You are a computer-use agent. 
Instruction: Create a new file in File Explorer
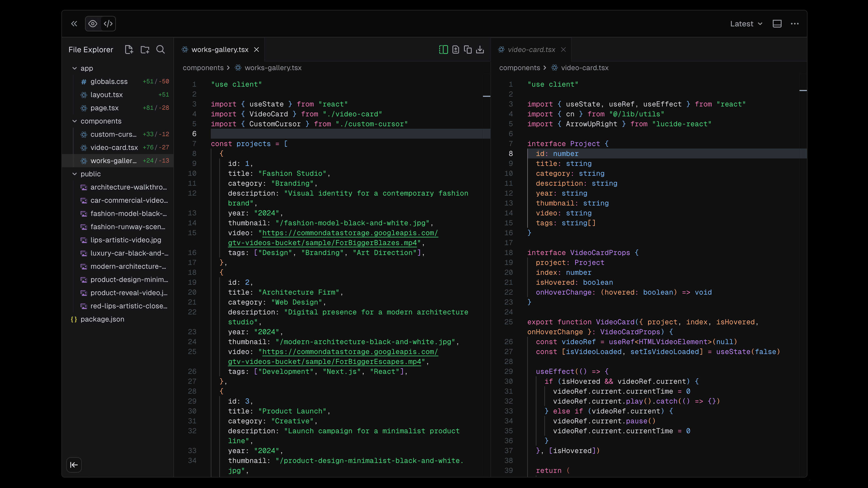(129, 50)
